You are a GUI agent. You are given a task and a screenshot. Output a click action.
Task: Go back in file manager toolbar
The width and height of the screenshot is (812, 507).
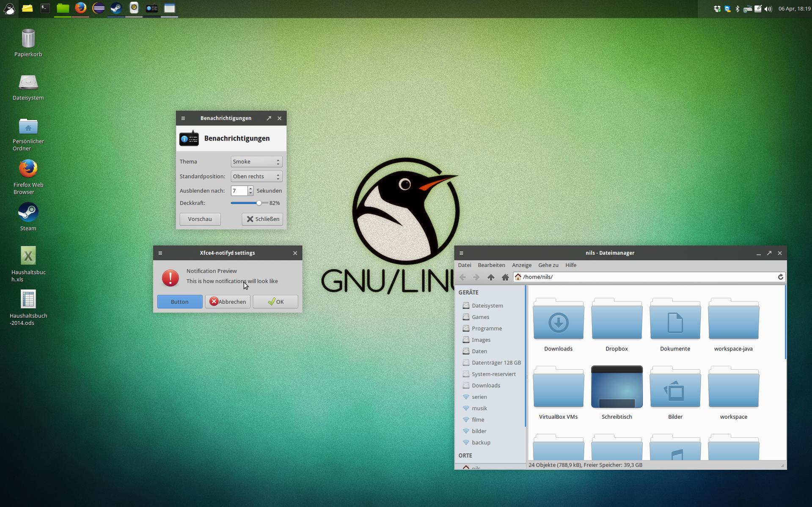462,277
